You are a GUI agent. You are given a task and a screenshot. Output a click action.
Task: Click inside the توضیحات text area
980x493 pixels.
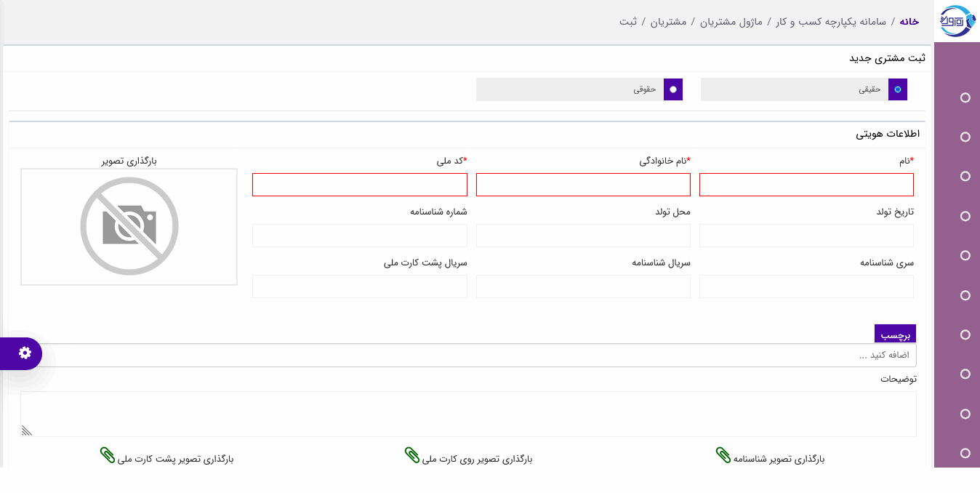click(x=469, y=413)
